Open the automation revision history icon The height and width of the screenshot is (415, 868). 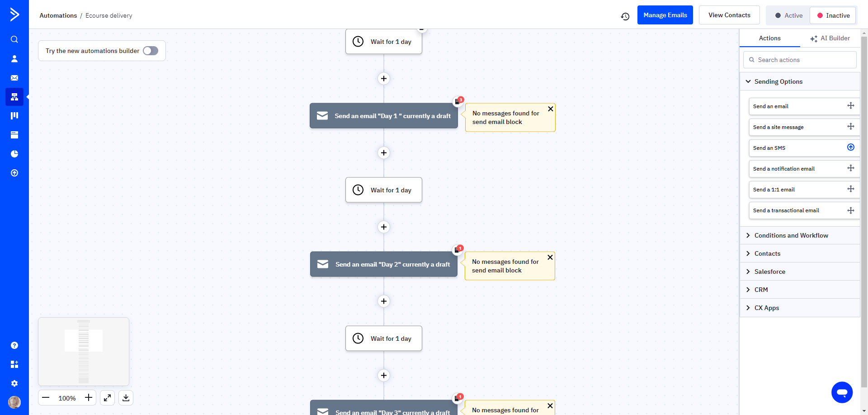[625, 15]
